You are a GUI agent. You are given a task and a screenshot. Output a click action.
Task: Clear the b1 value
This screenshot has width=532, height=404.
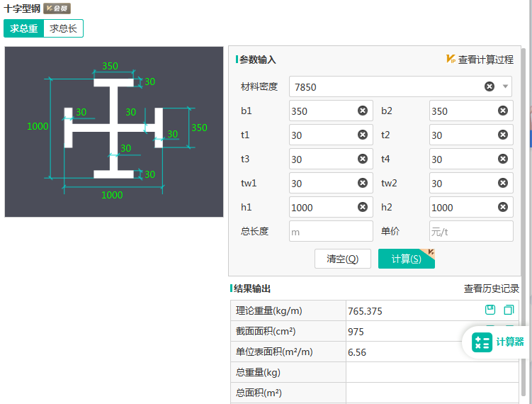363,111
